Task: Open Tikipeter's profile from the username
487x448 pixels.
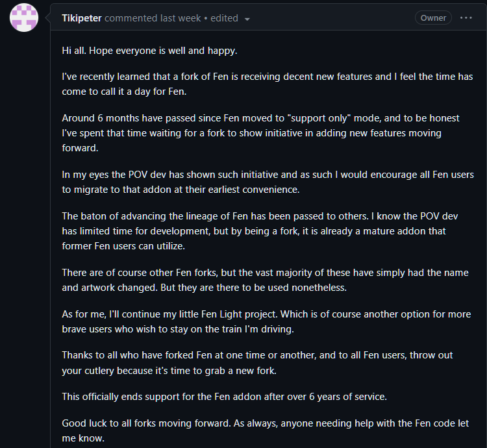Action: [82, 18]
